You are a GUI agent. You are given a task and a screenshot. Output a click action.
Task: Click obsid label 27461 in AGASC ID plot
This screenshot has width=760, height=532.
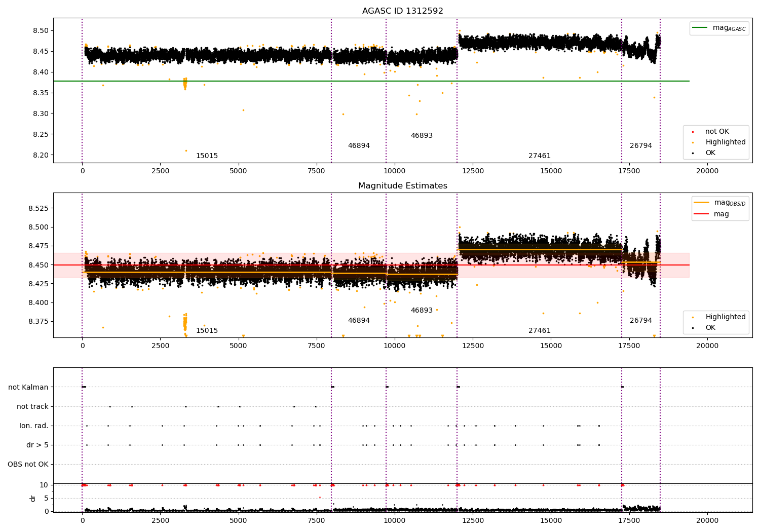click(x=540, y=156)
